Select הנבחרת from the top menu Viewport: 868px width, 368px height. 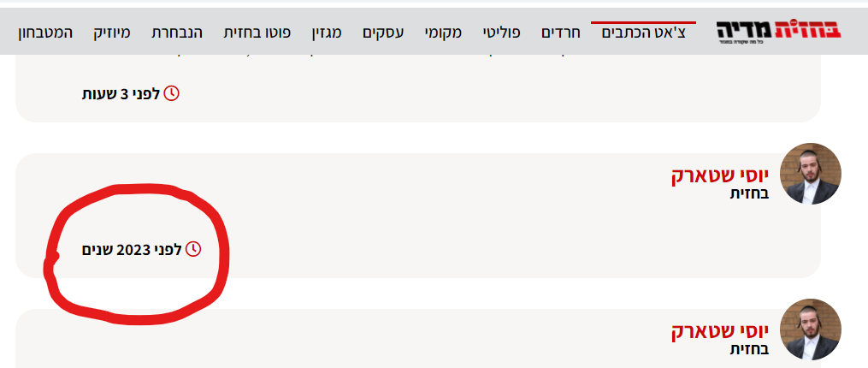click(x=177, y=33)
